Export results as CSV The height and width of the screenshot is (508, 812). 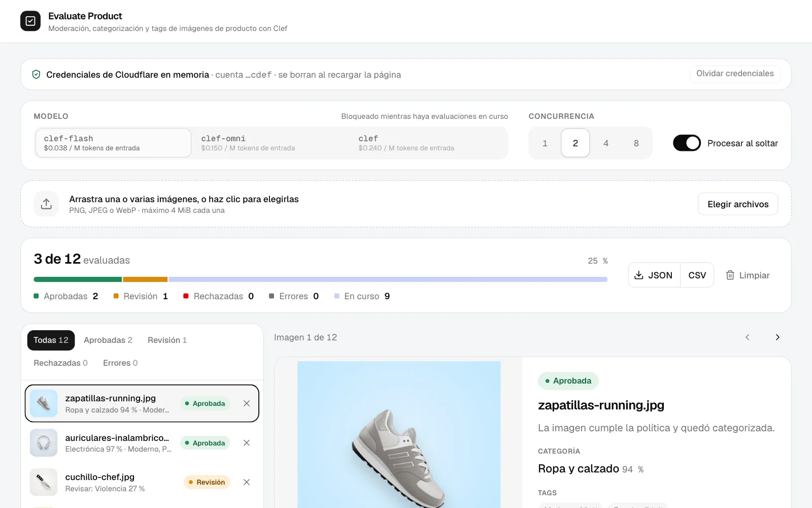[x=697, y=275]
